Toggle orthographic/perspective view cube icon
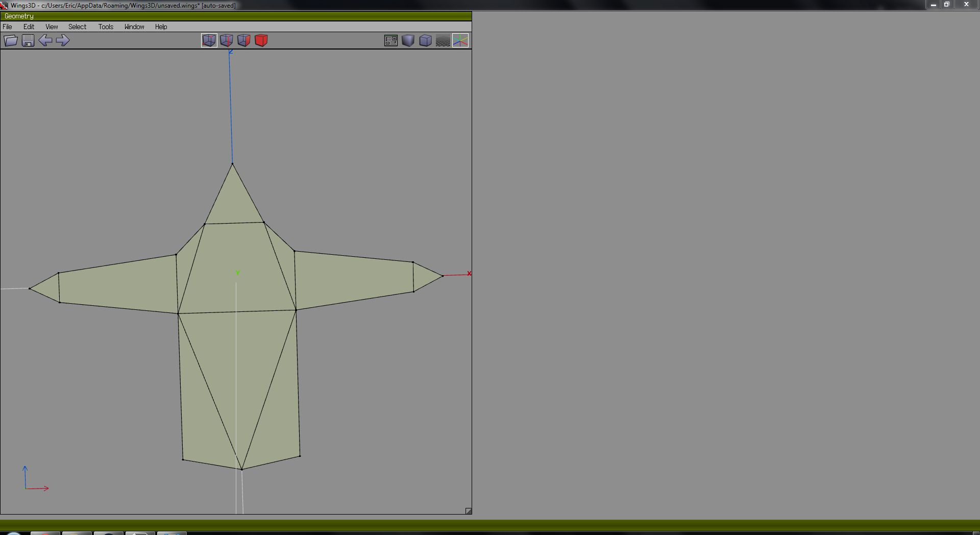The height and width of the screenshot is (535, 980). point(426,40)
